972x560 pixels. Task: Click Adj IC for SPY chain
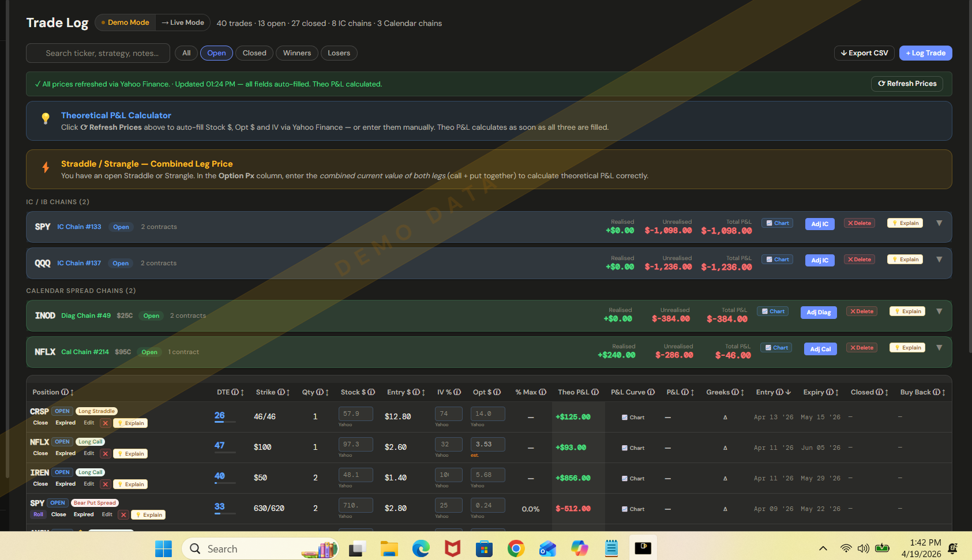820,224
